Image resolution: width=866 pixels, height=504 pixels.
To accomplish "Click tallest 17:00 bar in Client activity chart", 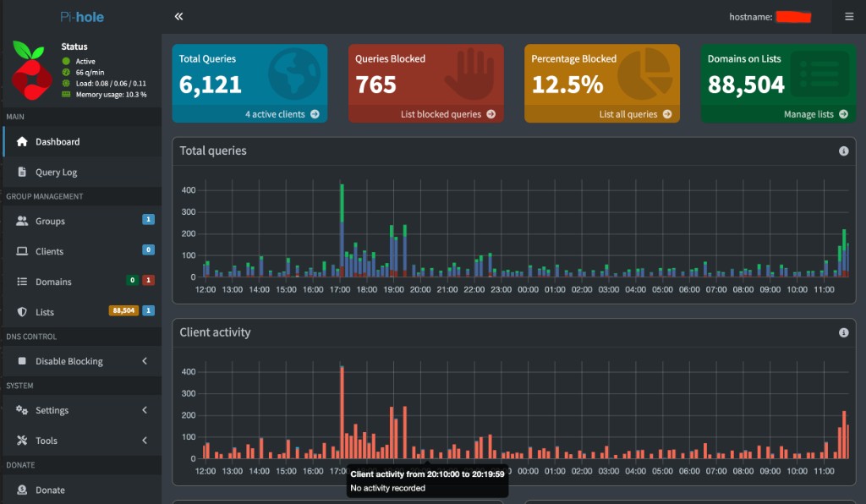I will [342, 413].
